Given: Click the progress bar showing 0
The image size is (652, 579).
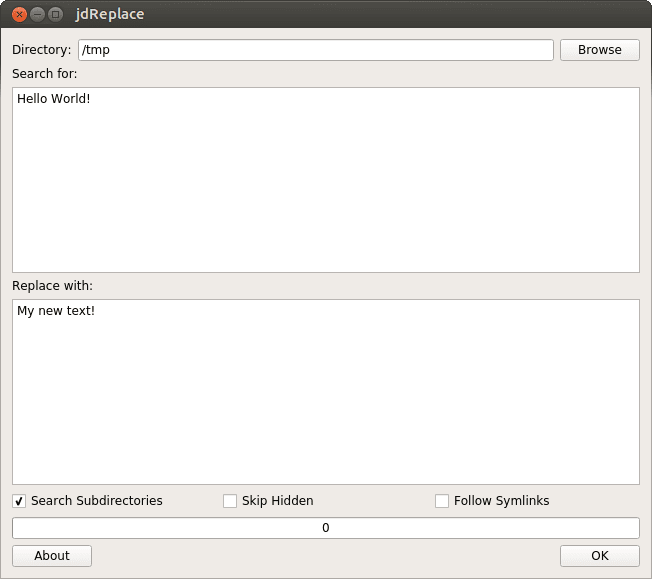Looking at the screenshot, I should [x=326, y=528].
